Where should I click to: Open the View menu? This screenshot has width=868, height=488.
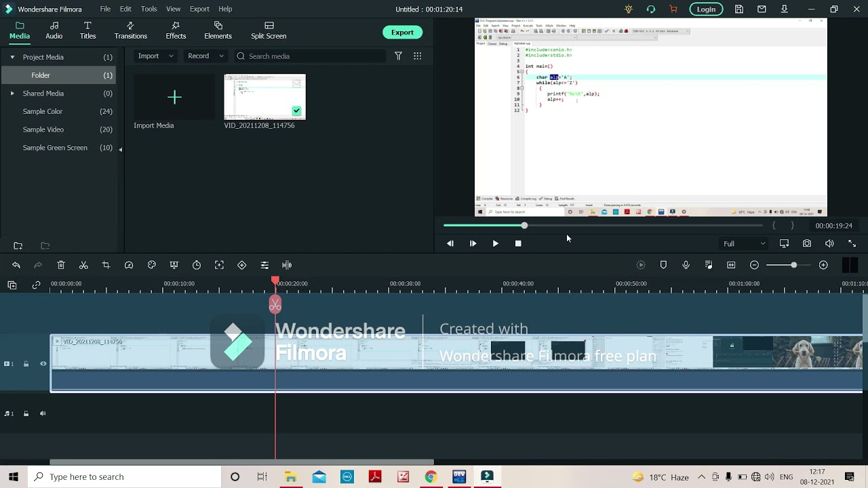[x=174, y=9]
